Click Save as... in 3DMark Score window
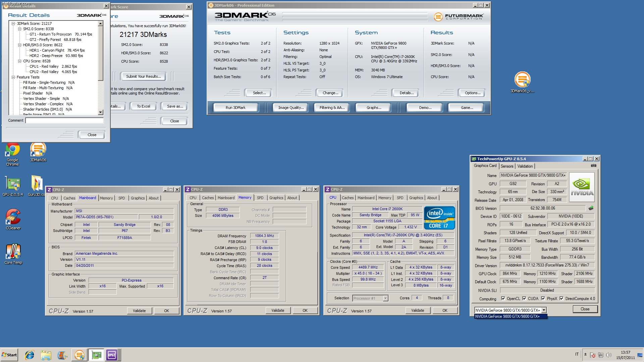 tap(175, 106)
